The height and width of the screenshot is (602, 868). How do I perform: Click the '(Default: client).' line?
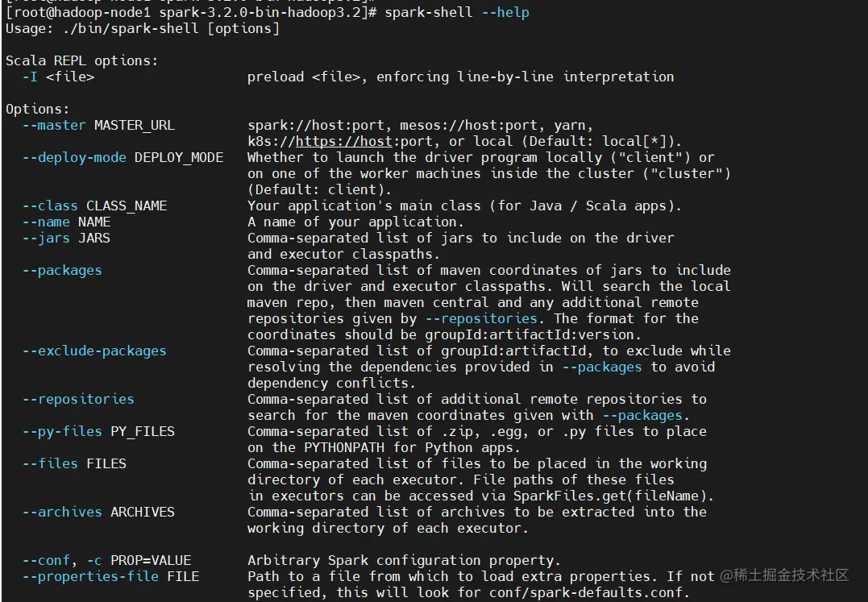tap(319, 189)
